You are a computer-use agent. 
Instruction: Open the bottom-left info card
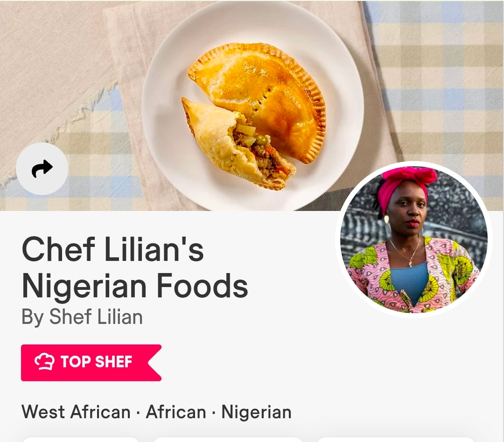tap(81, 439)
